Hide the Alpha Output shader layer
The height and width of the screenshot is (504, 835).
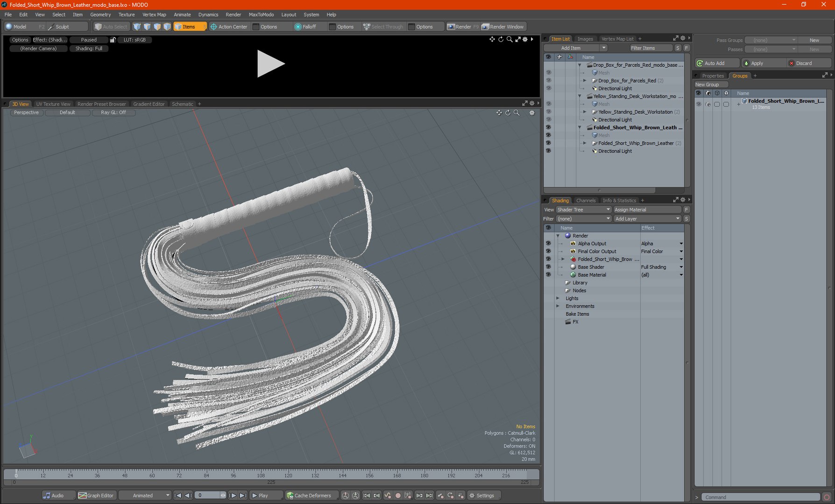pyautogui.click(x=548, y=243)
